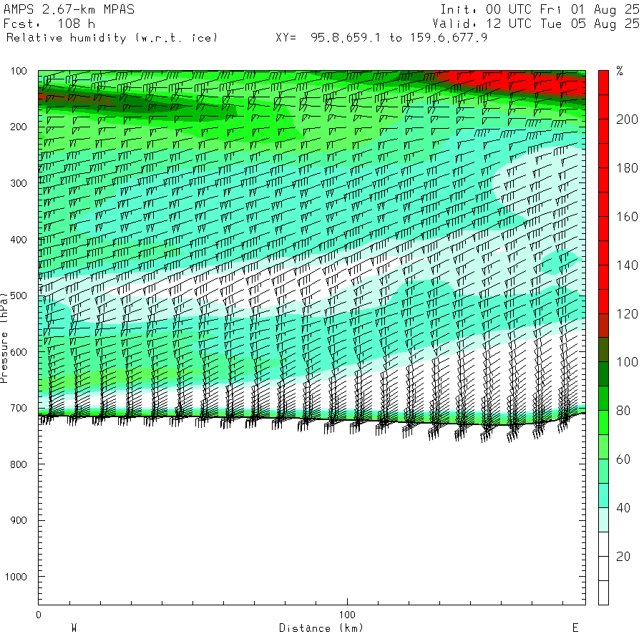
Task: Click the 'Pressure (hPa)' vertical axis title
Action: [x=4, y=338]
